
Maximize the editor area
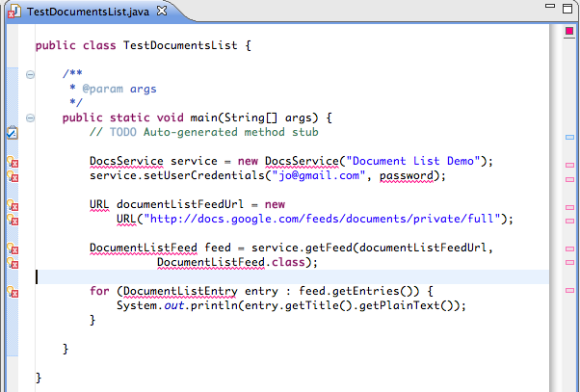point(567,9)
